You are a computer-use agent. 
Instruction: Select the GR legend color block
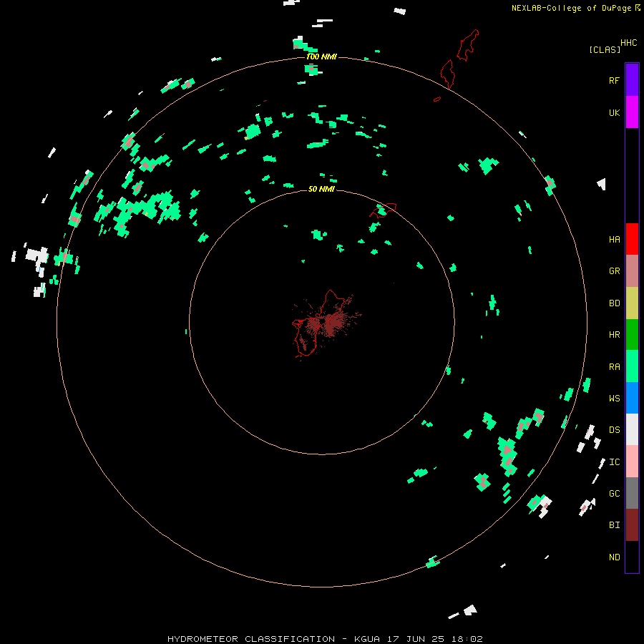coord(632,271)
